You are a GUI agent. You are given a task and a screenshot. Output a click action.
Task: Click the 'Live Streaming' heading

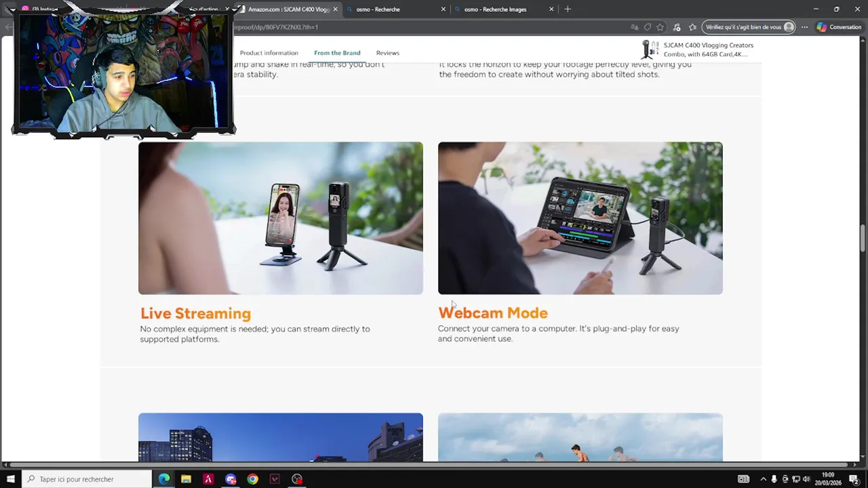pyautogui.click(x=195, y=313)
